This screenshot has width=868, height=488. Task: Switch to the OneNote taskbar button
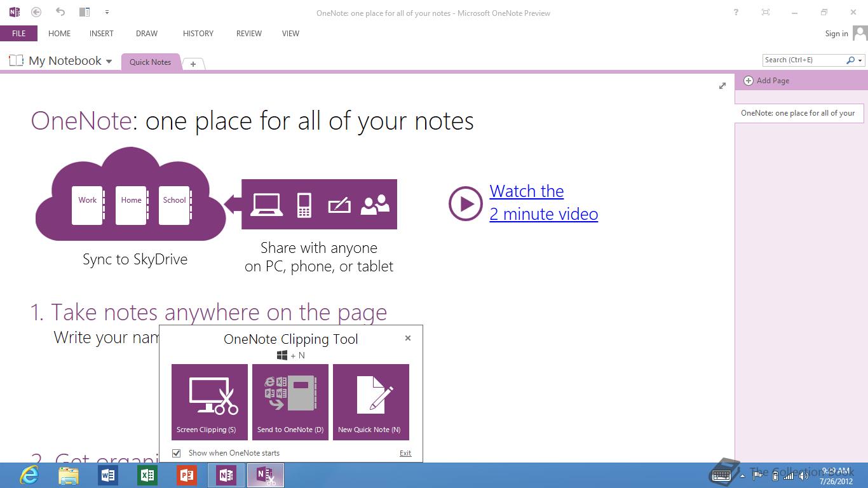[226, 475]
